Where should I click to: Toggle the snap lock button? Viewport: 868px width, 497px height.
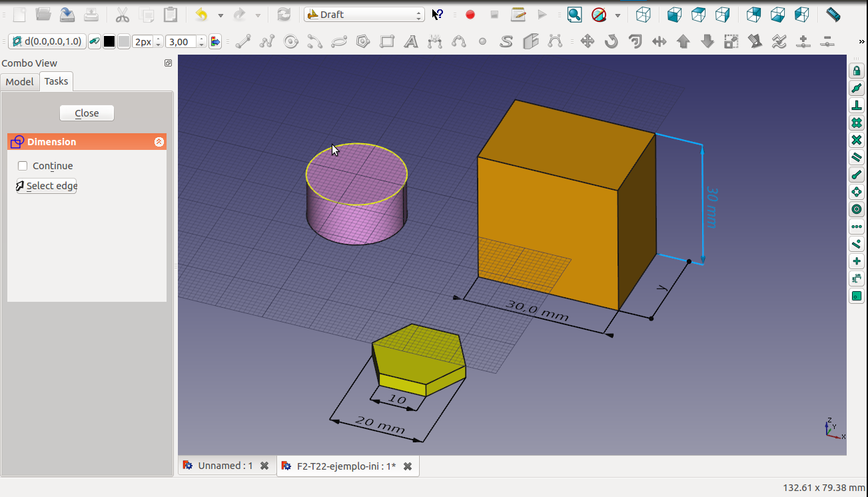857,71
